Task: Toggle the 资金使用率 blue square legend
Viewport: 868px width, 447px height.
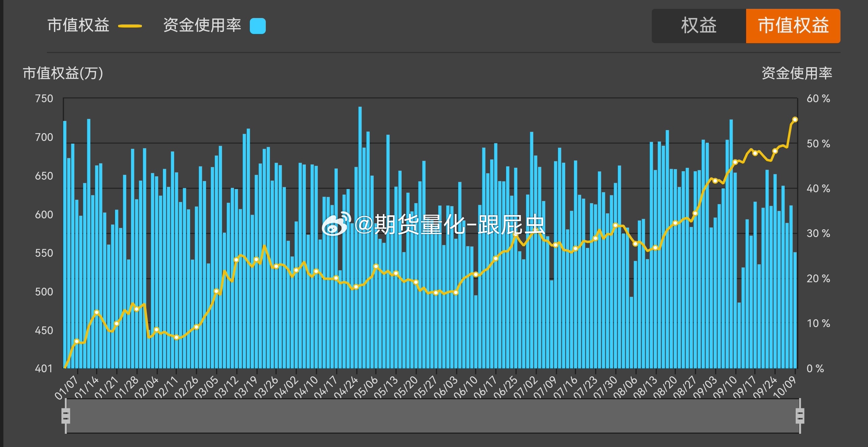Action: tap(214, 25)
